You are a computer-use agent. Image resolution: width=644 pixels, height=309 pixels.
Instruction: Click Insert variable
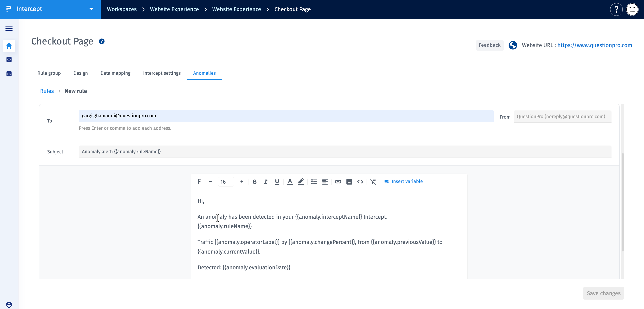403,181
